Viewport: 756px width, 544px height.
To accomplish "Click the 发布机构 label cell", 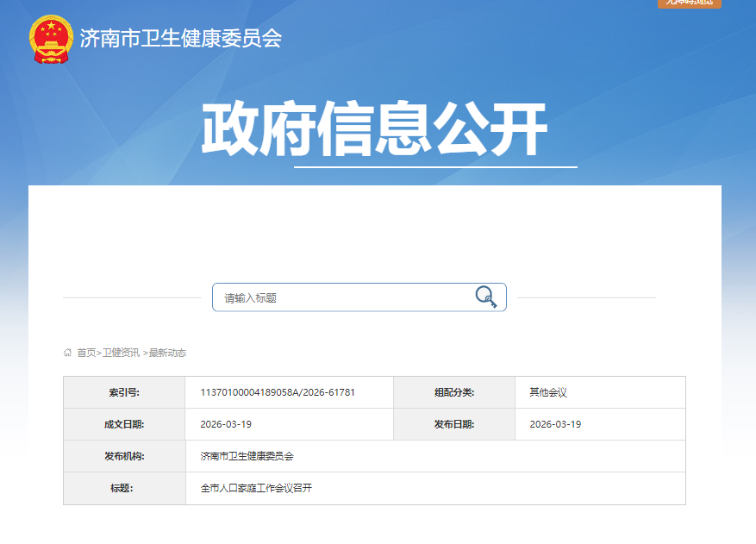I will tap(124, 456).
